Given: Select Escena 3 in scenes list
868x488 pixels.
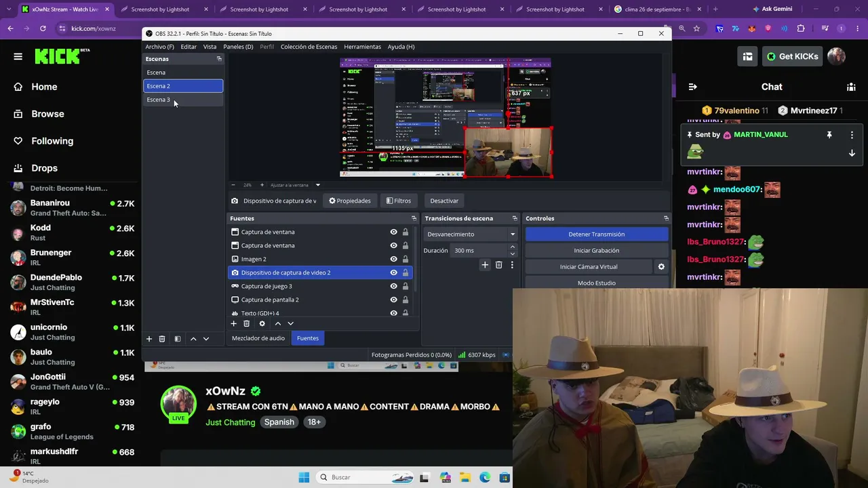Looking at the screenshot, I should point(183,100).
